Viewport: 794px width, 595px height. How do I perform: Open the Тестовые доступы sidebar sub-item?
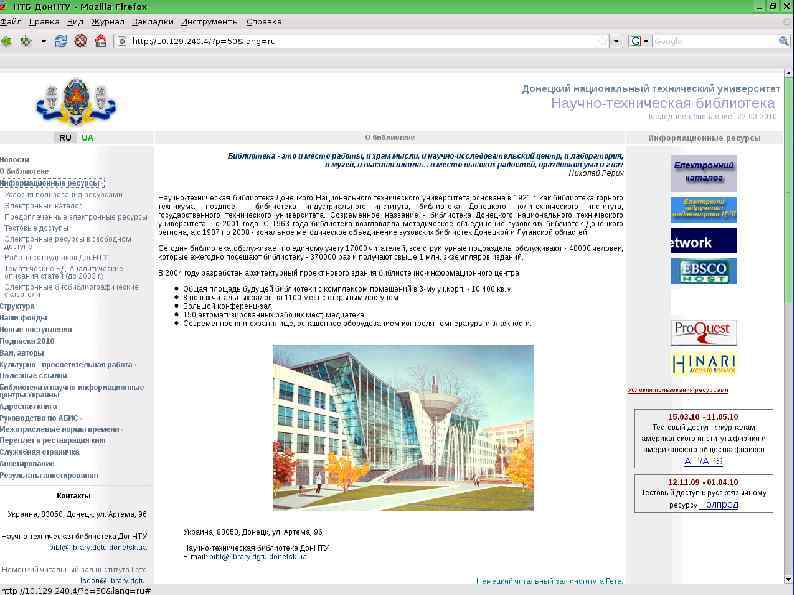[x=37, y=228]
